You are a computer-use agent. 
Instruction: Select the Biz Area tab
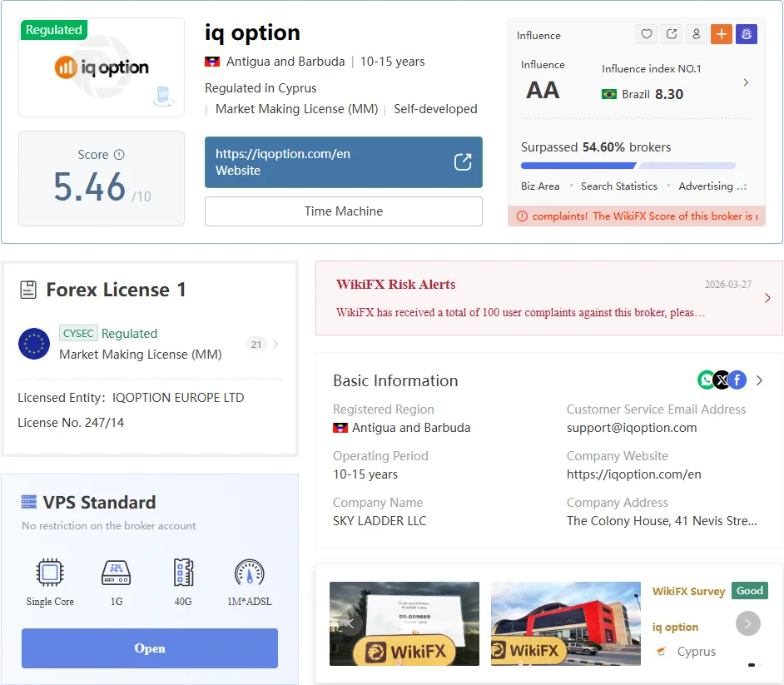[540, 186]
